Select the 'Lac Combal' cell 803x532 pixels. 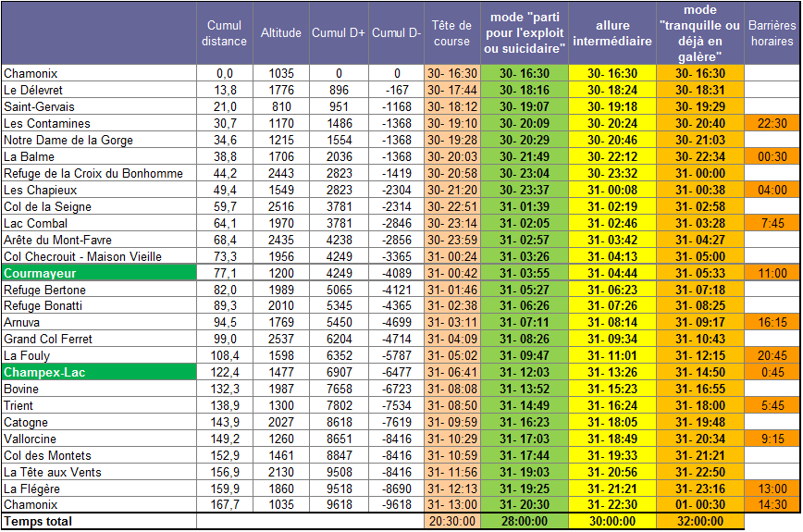coord(99,223)
